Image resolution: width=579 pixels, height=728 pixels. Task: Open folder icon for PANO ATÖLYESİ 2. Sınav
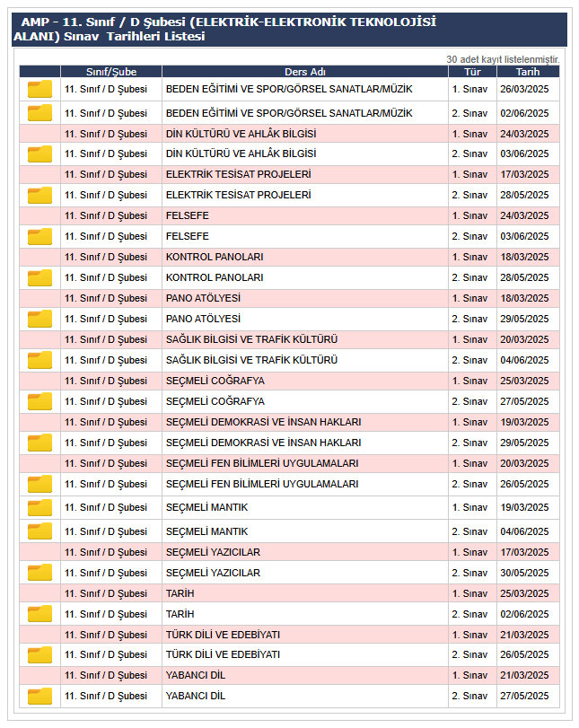[39, 319]
